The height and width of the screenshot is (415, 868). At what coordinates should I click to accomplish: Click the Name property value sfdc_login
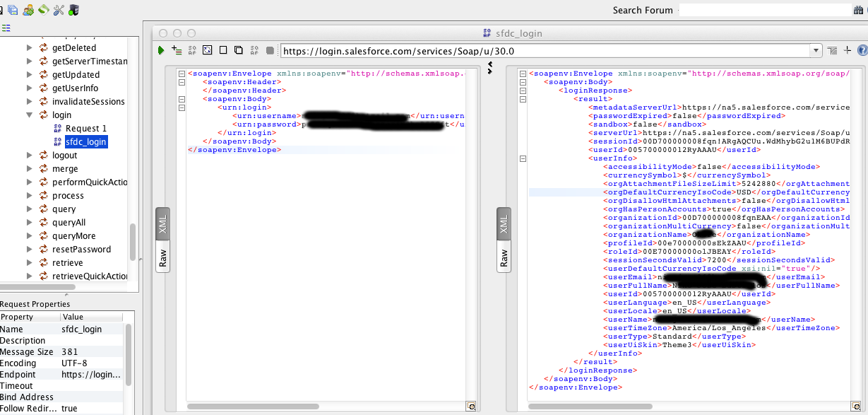82,329
